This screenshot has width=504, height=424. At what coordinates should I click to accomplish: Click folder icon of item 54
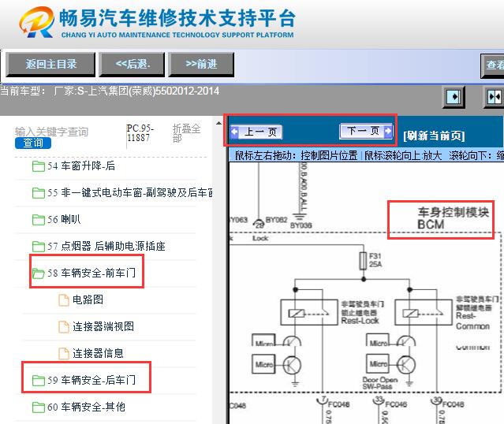pos(39,166)
